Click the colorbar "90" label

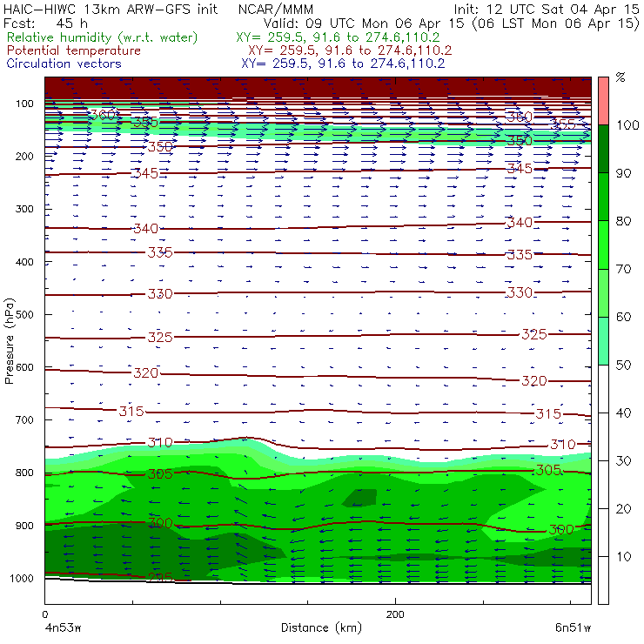(623, 173)
